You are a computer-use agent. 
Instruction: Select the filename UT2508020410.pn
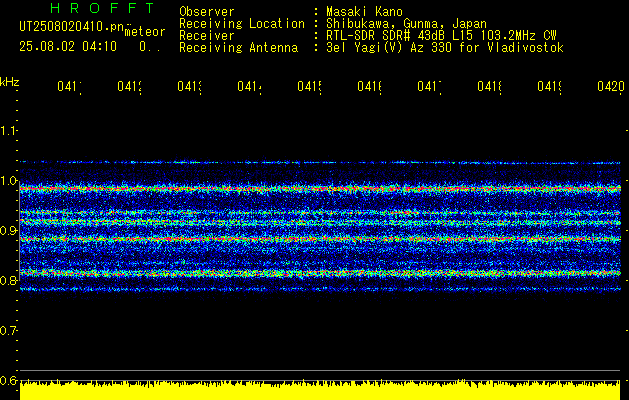click(72, 27)
